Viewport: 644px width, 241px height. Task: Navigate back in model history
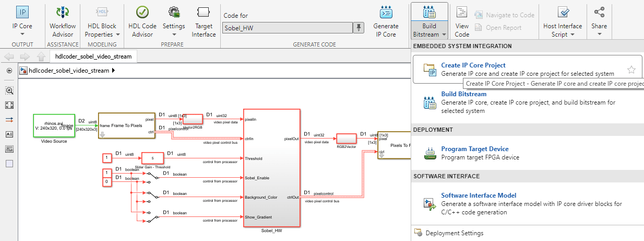9,56
